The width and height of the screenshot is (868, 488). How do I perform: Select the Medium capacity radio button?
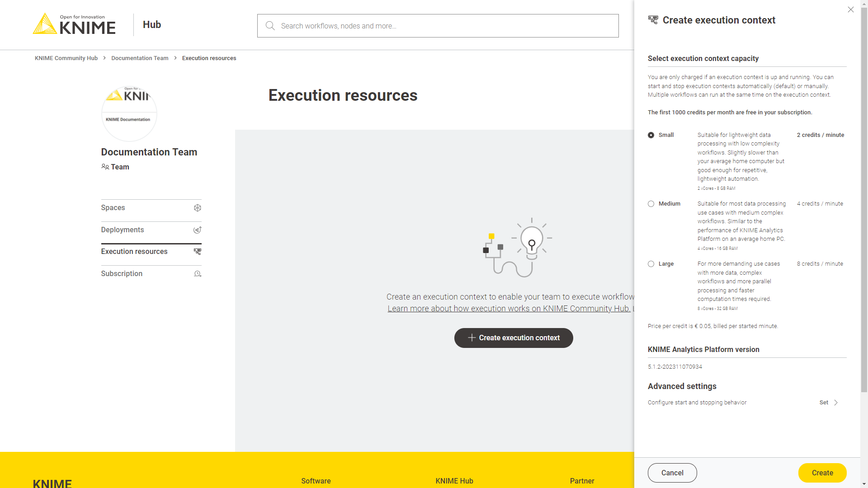point(651,204)
